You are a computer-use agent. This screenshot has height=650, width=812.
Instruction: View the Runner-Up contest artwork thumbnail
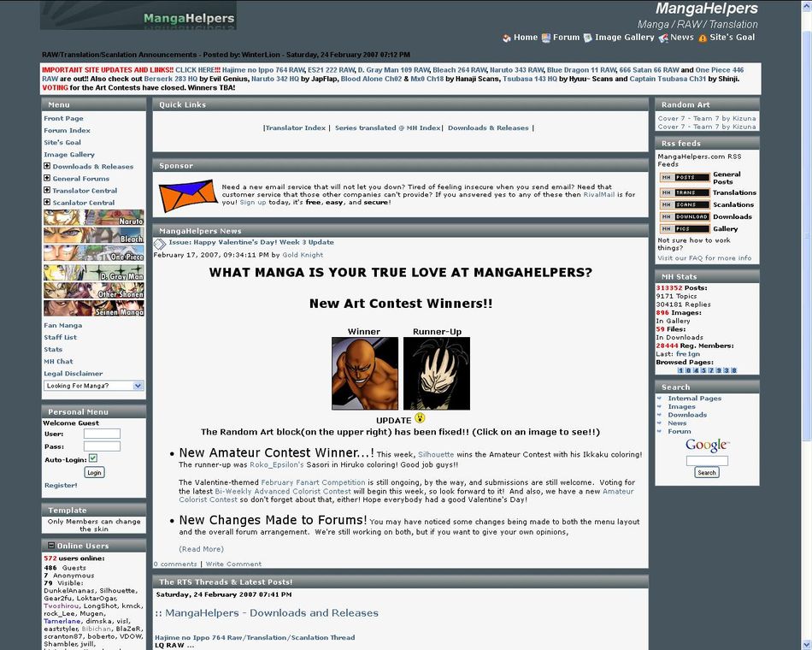[437, 373]
